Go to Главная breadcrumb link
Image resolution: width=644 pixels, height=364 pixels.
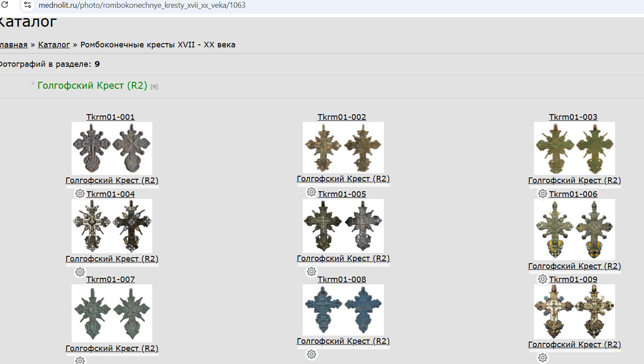pyautogui.click(x=13, y=45)
